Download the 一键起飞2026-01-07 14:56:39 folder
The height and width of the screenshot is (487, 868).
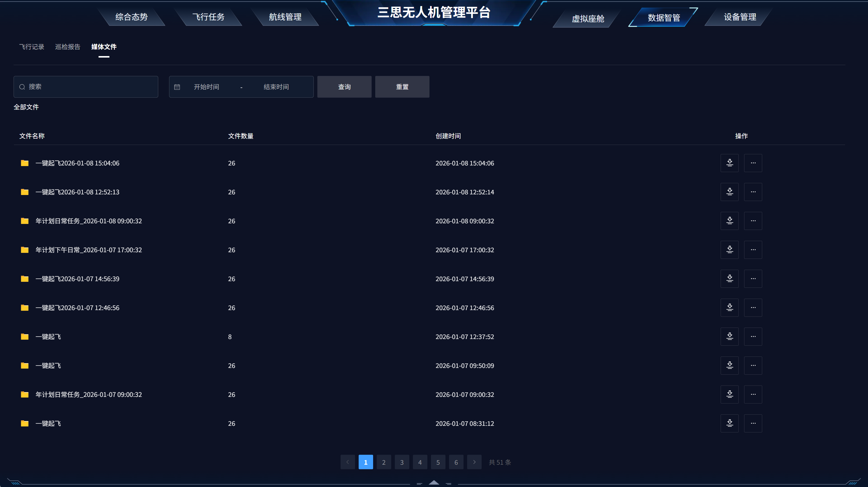(x=729, y=279)
